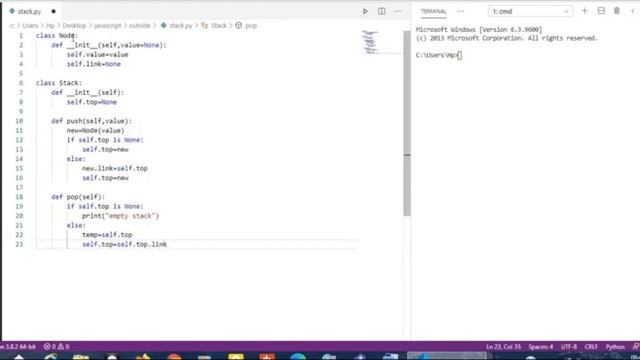The height and width of the screenshot is (360, 640).
Task: Change indentation via 'Spaces: 4'
Action: [541, 347]
